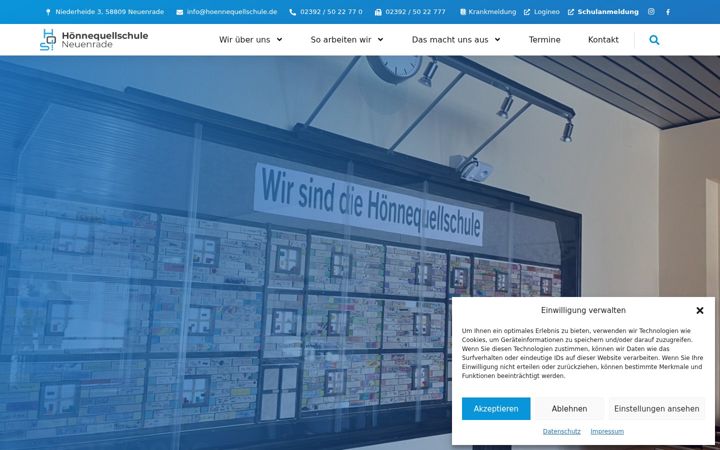Expand the Wir über uns chevron
Screen dimensions: 720x450
279,39
